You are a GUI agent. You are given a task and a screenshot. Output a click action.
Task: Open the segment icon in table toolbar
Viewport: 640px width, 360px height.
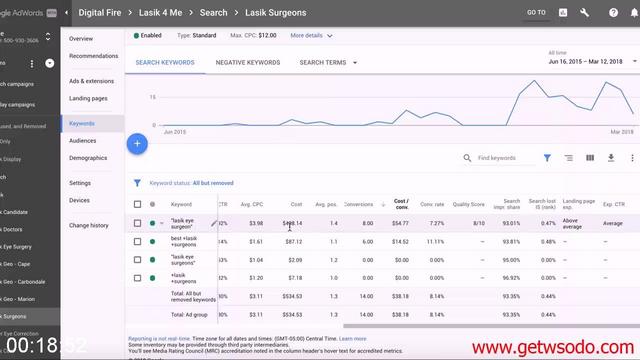pos(569,158)
